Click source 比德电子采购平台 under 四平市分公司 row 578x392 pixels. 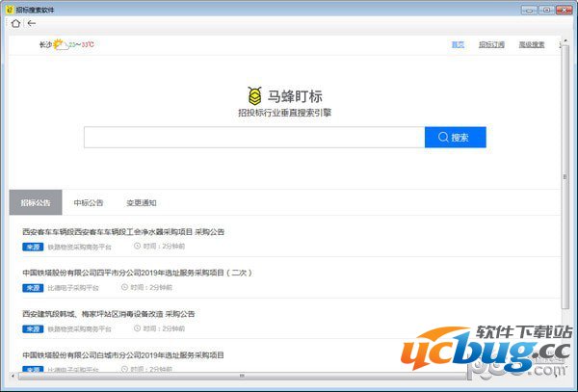pyautogui.click(x=73, y=288)
